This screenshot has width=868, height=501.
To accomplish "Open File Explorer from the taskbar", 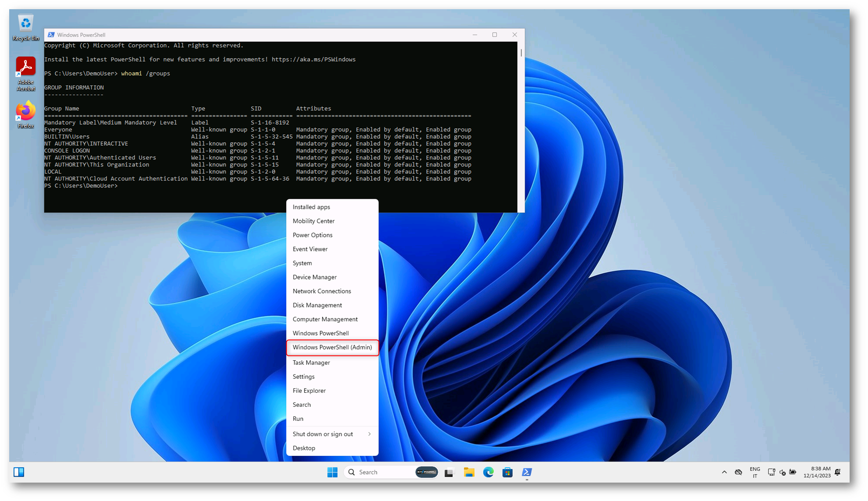I will click(x=469, y=472).
